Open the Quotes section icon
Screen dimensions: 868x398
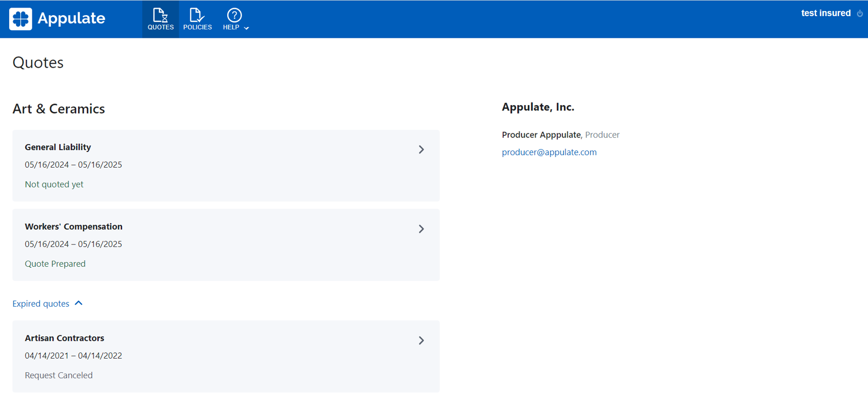[160, 15]
